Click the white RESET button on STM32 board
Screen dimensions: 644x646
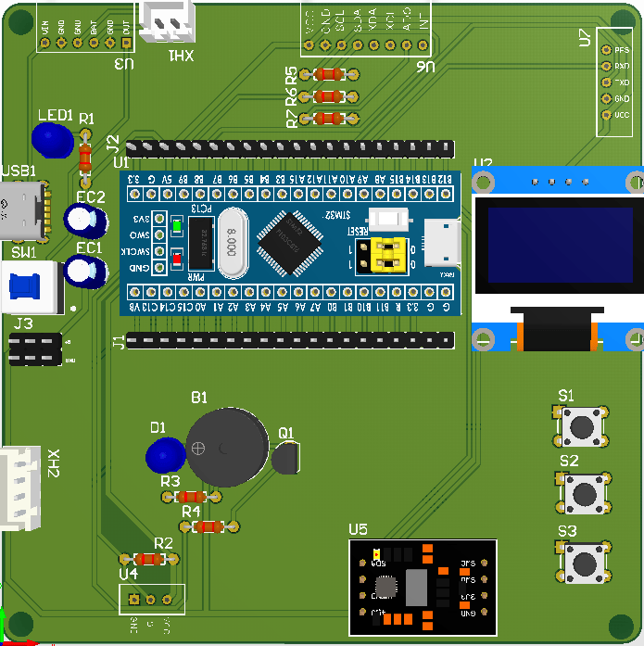[388, 220]
